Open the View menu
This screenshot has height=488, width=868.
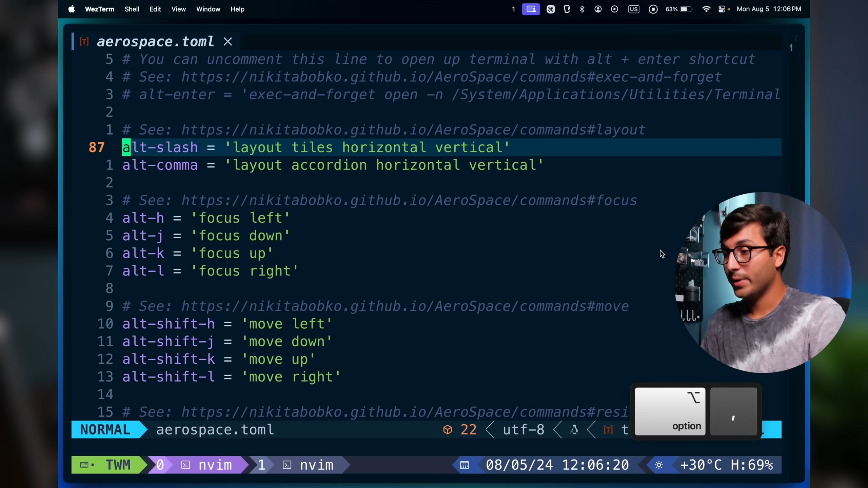(178, 9)
